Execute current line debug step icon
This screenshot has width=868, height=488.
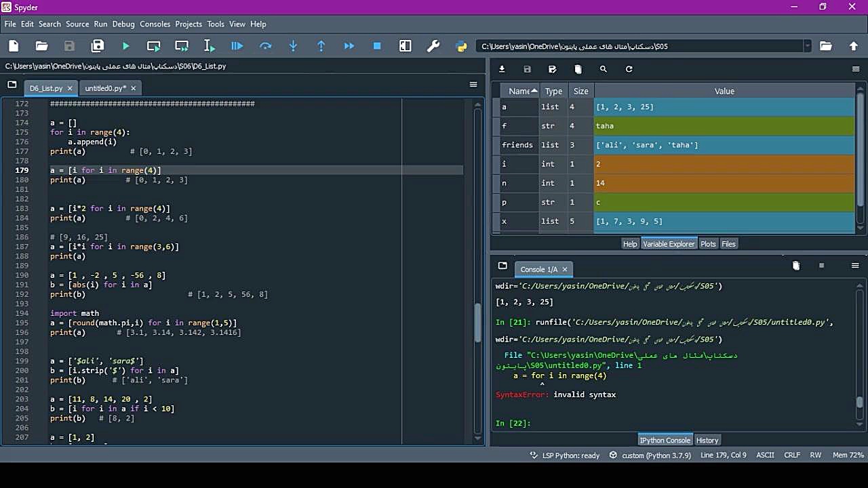click(265, 46)
